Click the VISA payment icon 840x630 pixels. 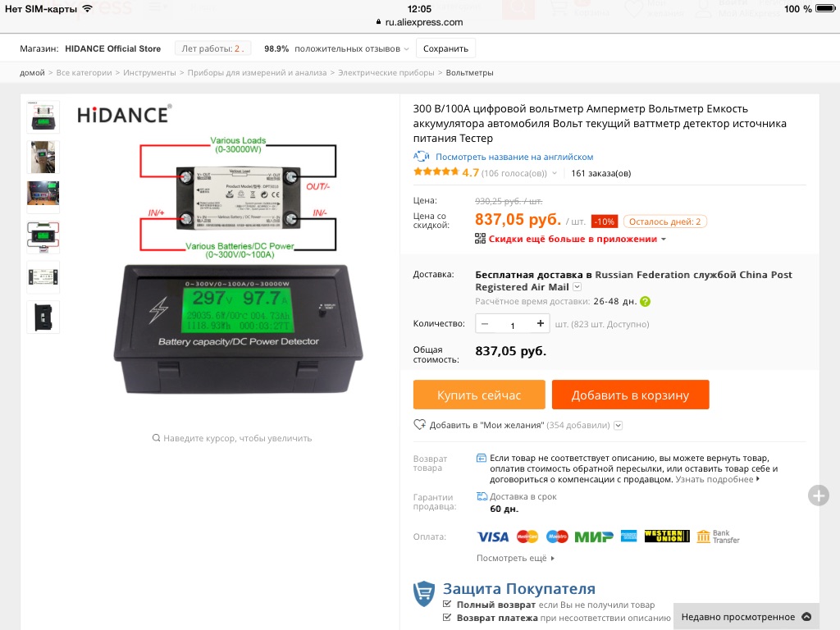click(x=492, y=536)
